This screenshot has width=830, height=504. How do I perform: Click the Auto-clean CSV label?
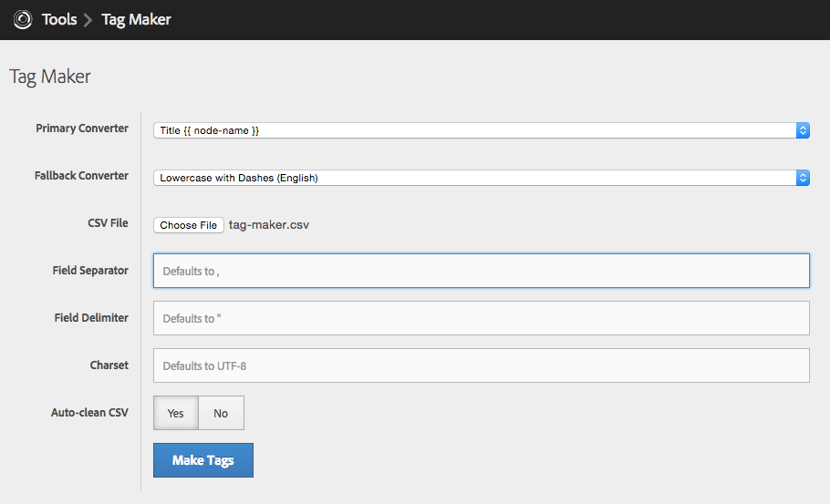[89, 413]
